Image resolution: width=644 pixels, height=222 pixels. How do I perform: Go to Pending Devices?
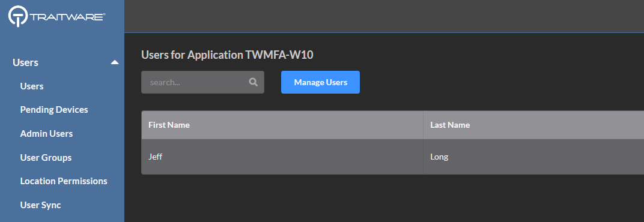54,110
